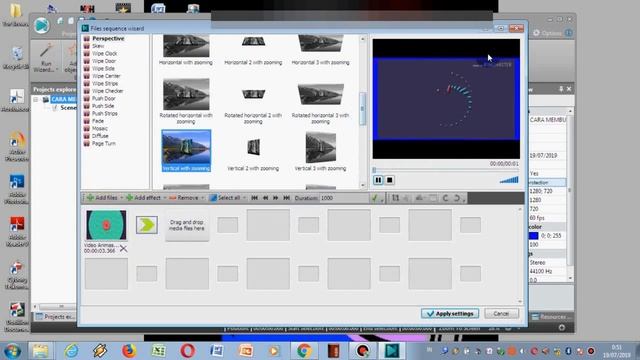Choose 'Vertical 3 with zooming' effect thumbnail
Image resolution: width=640 pixels, height=360 pixels.
(320, 147)
